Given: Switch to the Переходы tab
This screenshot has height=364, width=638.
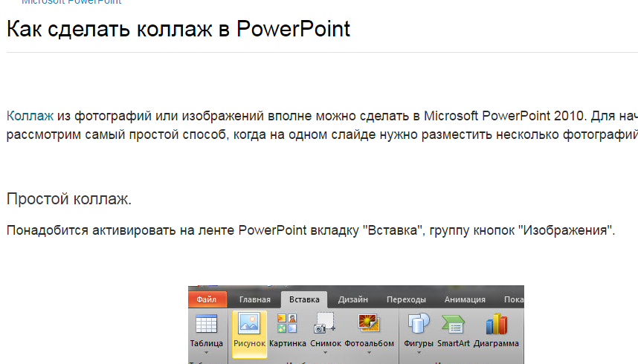Looking at the screenshot, I should [406, 299].
